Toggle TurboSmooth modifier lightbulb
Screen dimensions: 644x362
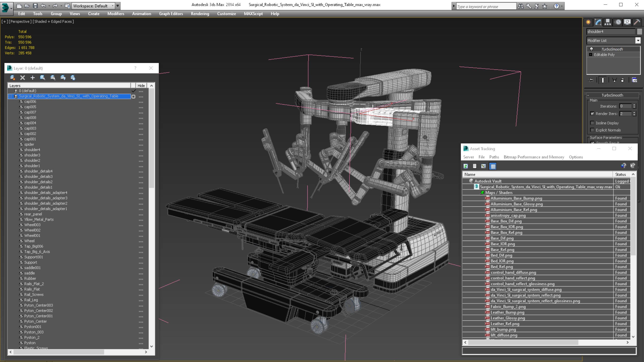click(591, 49)
